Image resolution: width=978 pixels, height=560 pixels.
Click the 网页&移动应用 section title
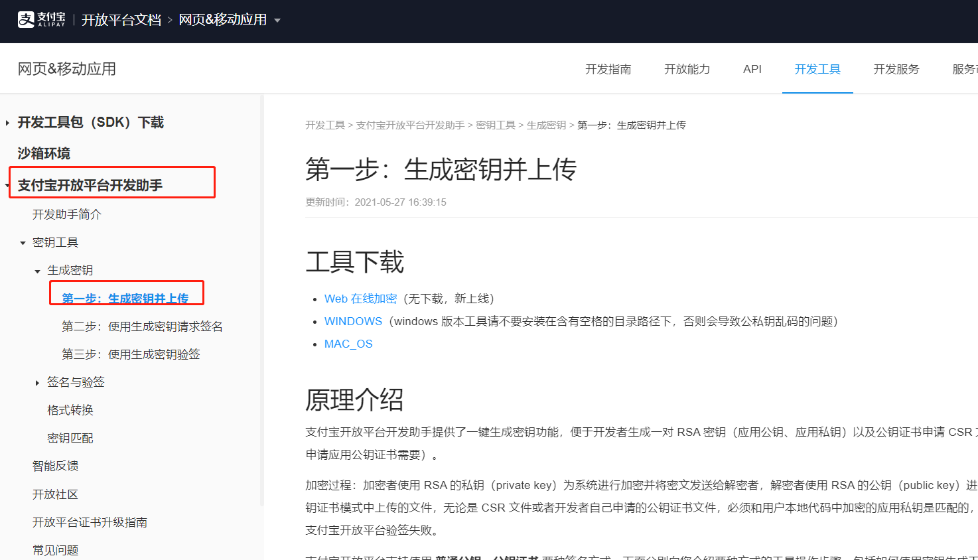(x=67, y=69)
